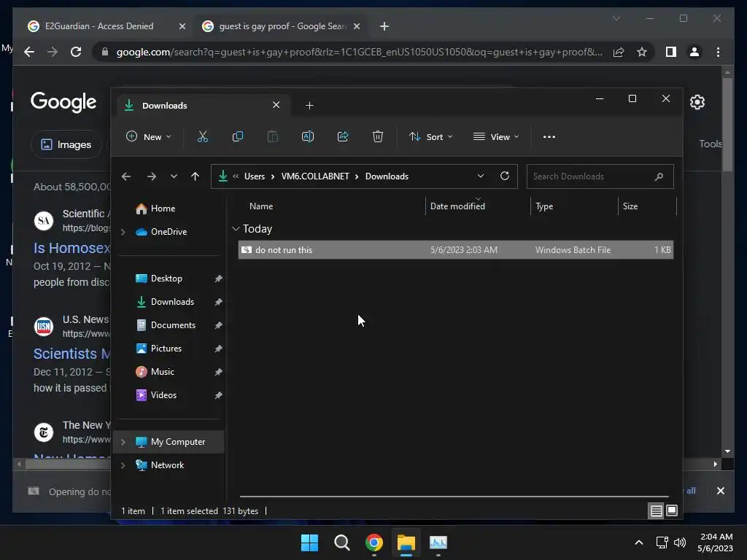Switch to details view icon in status bar

click(x=656, y=511)
